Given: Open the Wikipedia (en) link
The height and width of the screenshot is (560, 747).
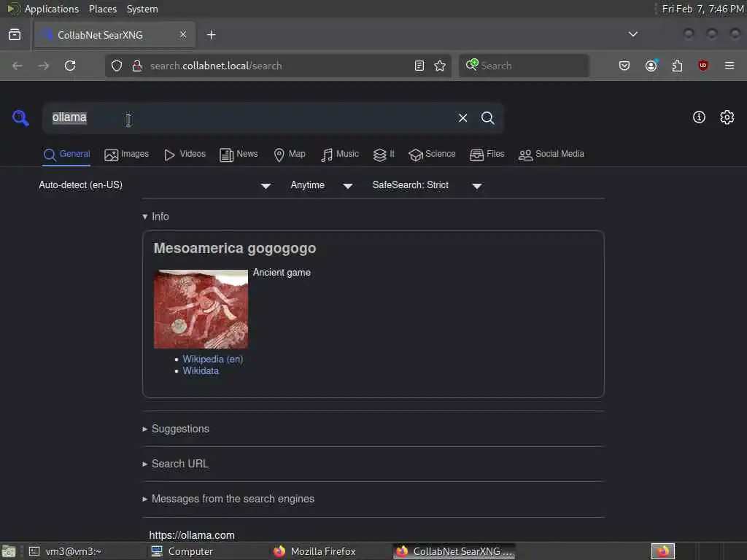Looking at the screenshot, I should pos(212,359).
